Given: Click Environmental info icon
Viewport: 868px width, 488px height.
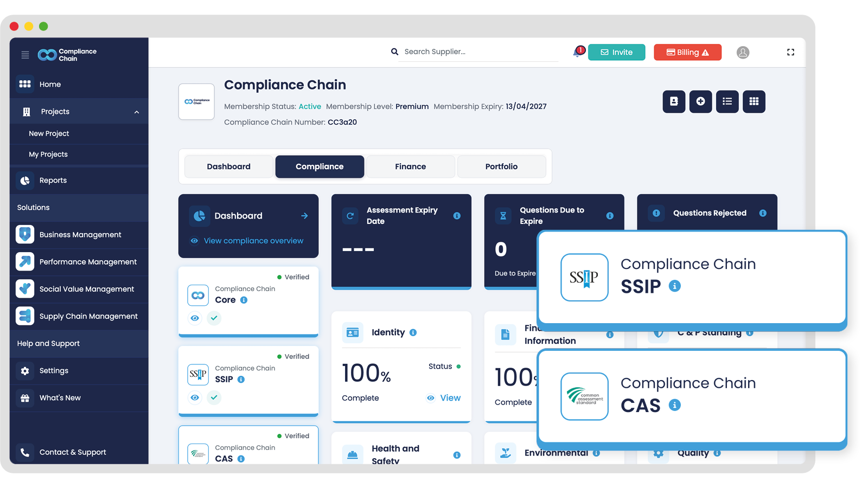Looking at the screenshot, I should click(x=596, y=453).
